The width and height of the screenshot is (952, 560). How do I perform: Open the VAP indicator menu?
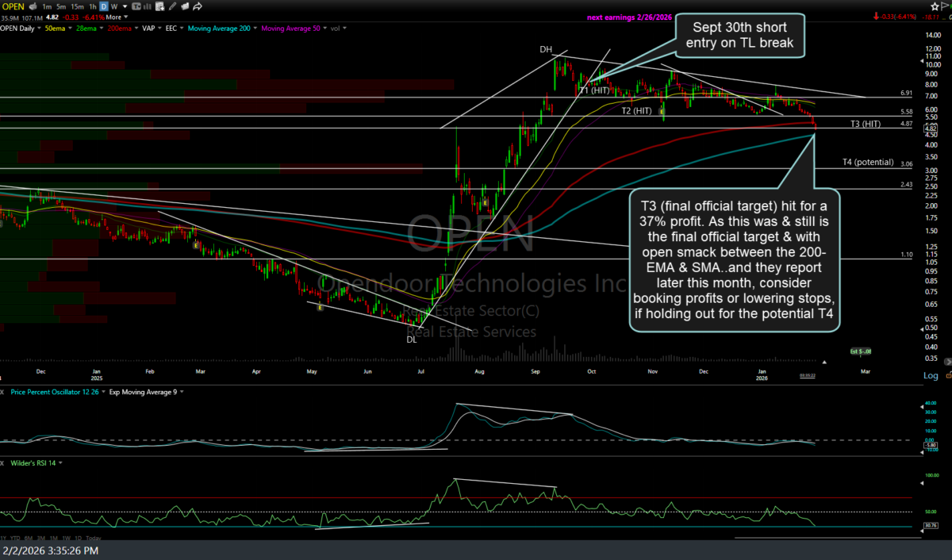tap(148, 29)
